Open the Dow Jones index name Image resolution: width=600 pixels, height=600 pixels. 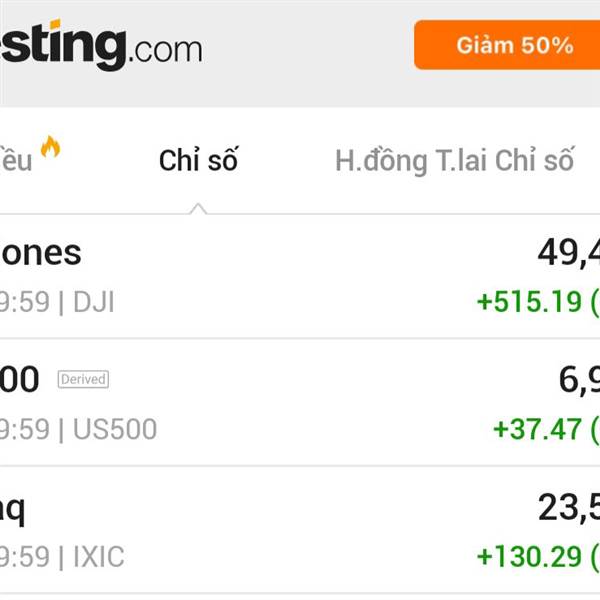tap(40, 253)
